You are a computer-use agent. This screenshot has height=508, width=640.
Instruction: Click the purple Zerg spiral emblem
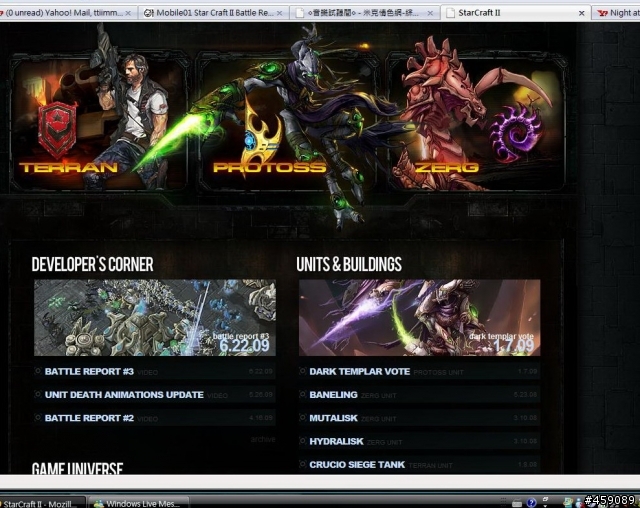(516, 133)
